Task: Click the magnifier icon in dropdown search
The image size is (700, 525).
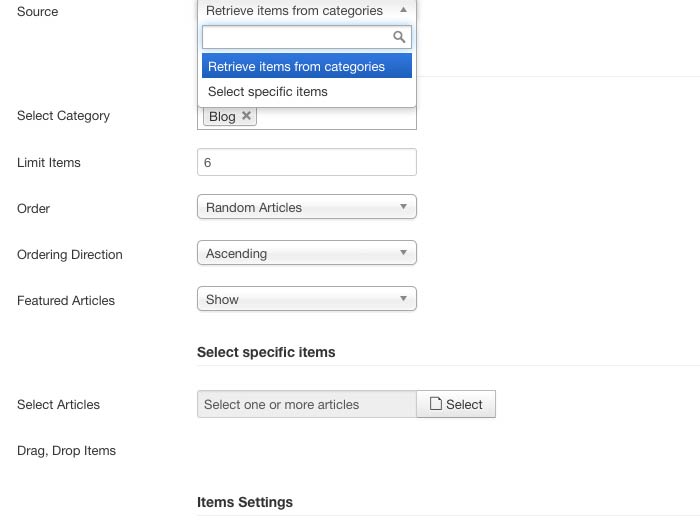Action: (399, 38)
